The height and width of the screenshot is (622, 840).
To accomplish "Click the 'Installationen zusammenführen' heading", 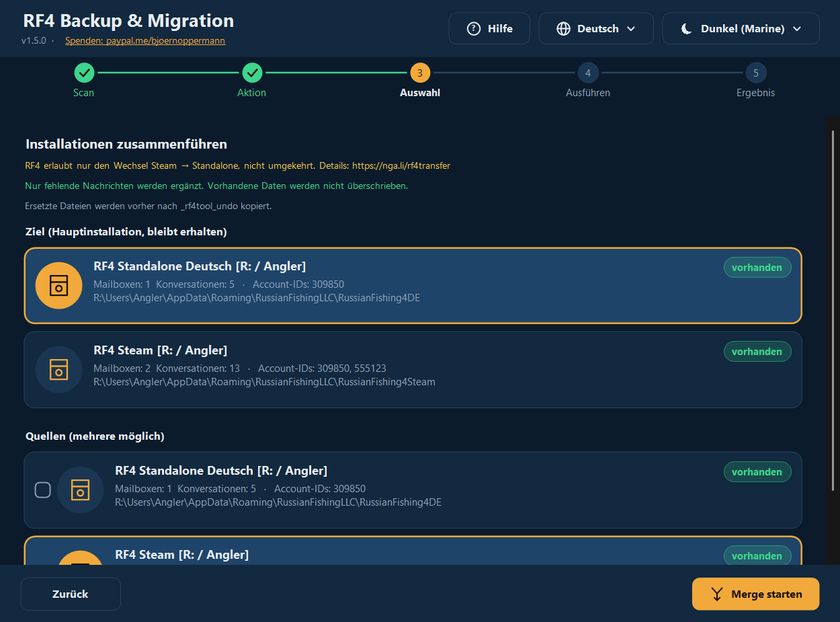I will pyautogui.click(x=126, y=144).
